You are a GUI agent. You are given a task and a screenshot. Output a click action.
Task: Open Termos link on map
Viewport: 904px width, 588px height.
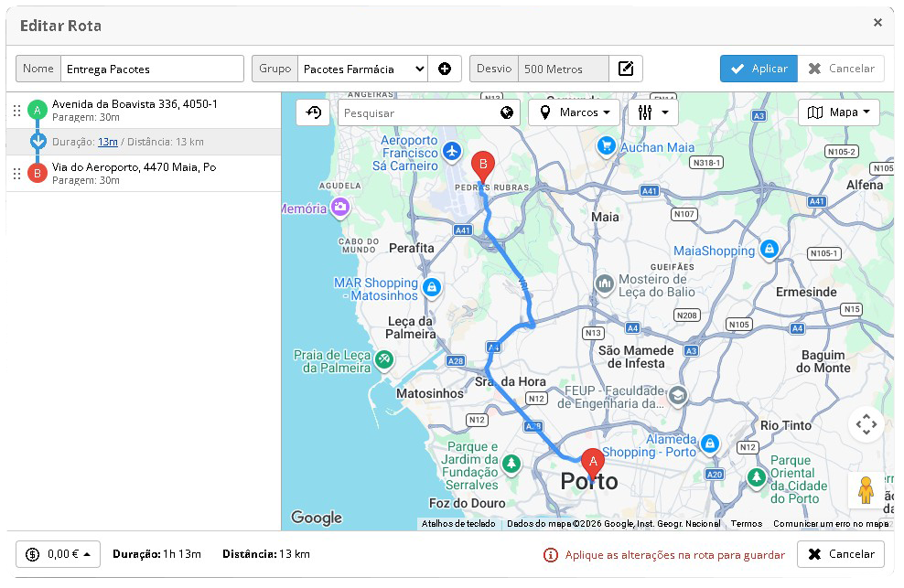tap(746, 524)
